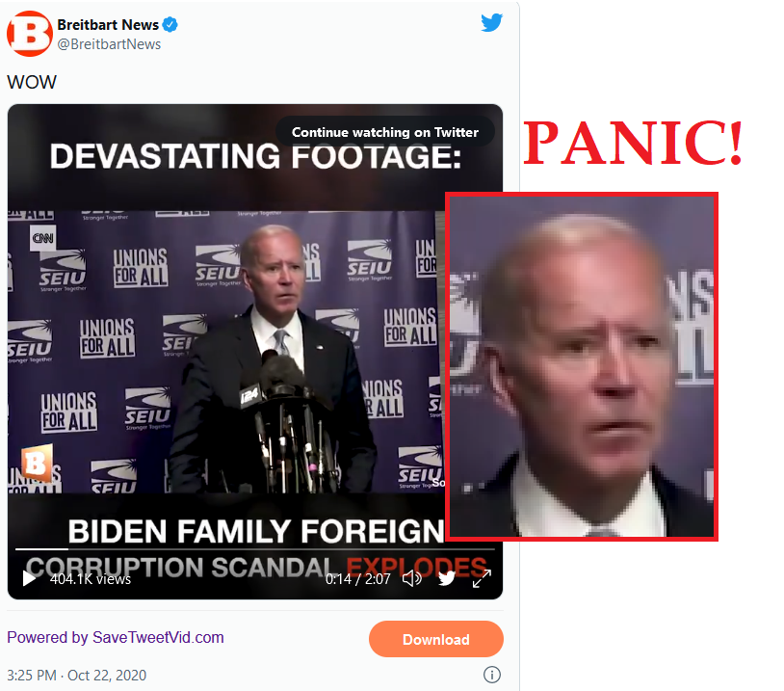Click the Twitter bird icon in player controls

point(447,578)
